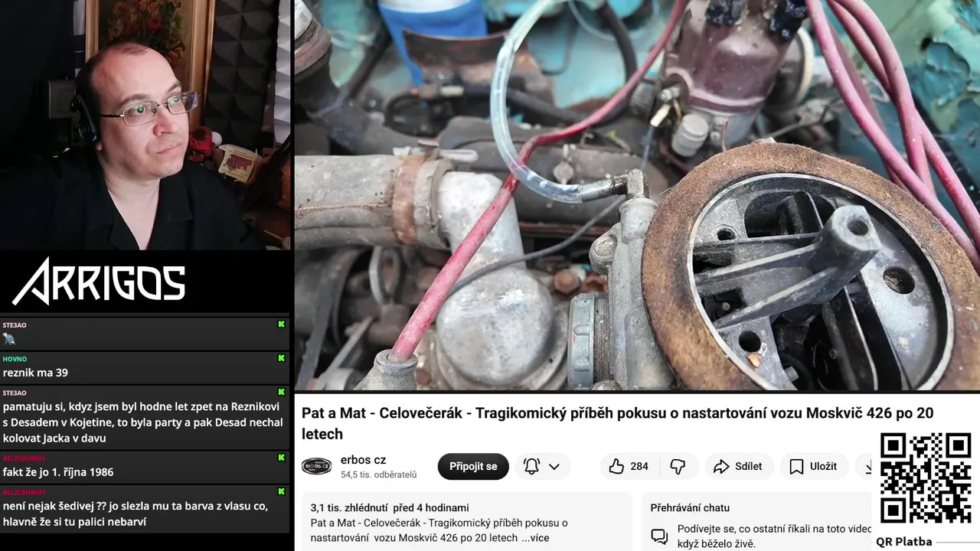Click the webcam streamer thumbnail
This screenshot has height=551, width=980.
(145, 125)
